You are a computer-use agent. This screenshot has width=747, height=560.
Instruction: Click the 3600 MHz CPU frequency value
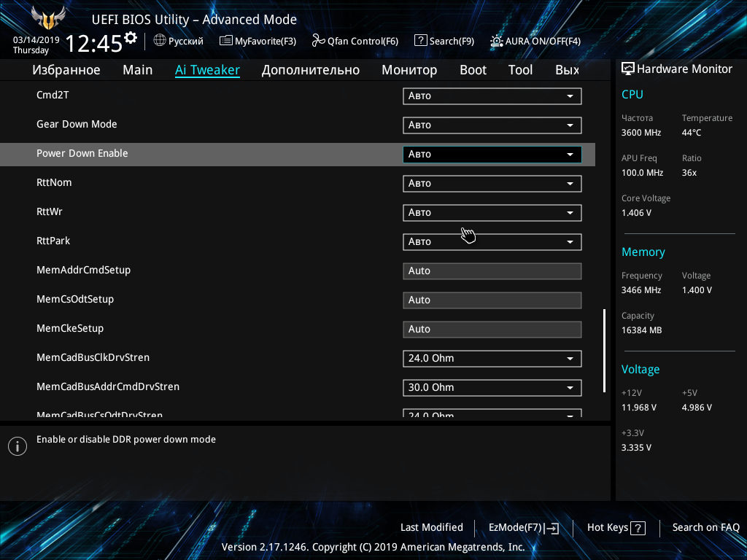pyautogui.click(x=641, y=133)
